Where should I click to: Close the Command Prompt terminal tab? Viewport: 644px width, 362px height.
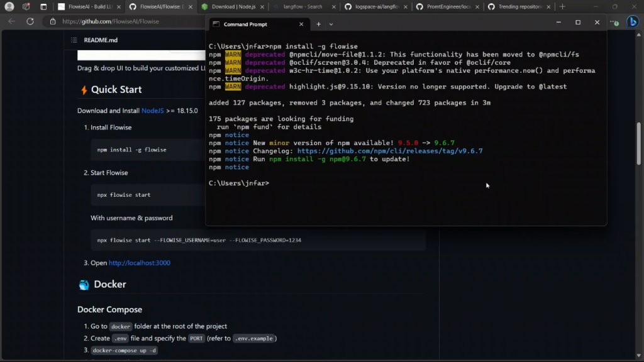coord(301,24)
